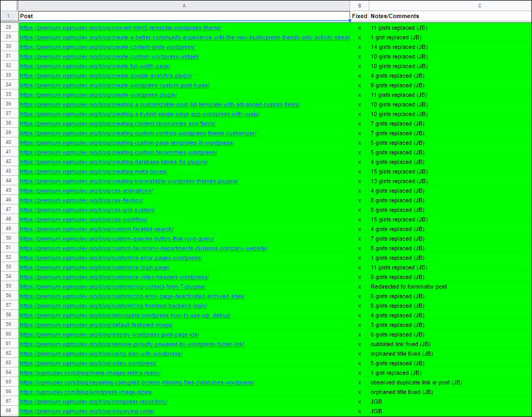532x417 pixels.
Task: Visit the repairing corrupted broken files link
Action: pyautogui.click(x=137, y=383)
